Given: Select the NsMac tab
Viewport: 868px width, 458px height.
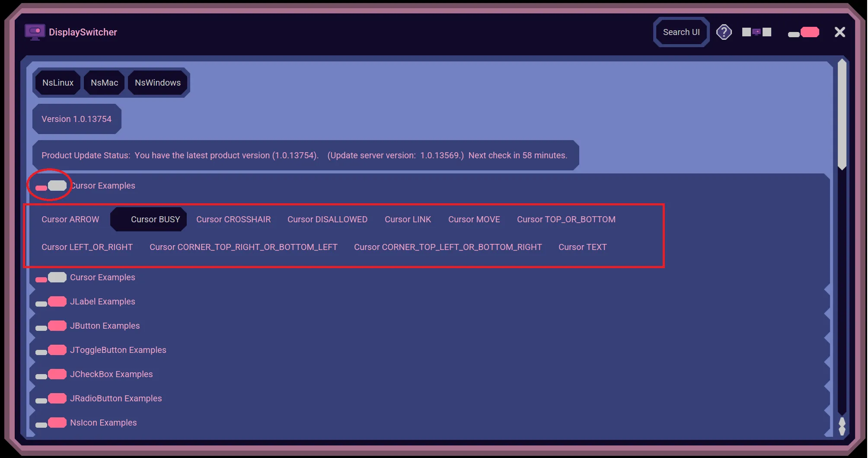Looking at the screenshot, I should [x=104, y=83].
